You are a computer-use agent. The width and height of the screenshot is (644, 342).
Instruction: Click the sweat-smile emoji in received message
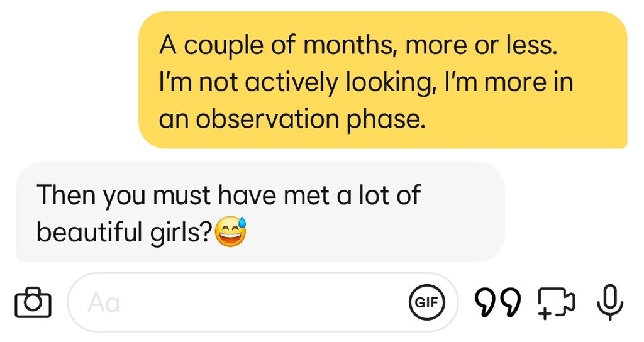[x=231, y=233]
